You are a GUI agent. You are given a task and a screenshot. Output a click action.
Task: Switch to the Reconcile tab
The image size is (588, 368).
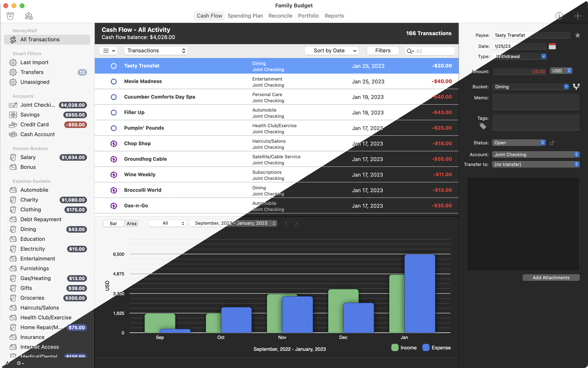pyautogui.click(x=280, y=16)
